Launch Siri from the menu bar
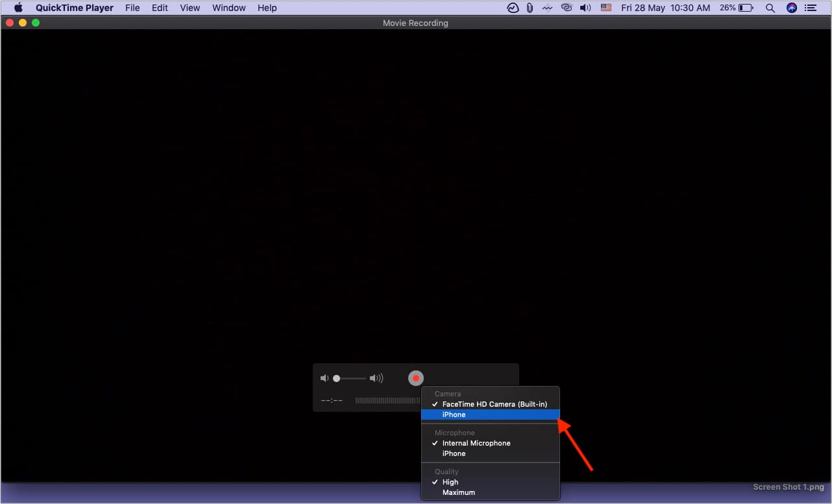 [791, 8]
